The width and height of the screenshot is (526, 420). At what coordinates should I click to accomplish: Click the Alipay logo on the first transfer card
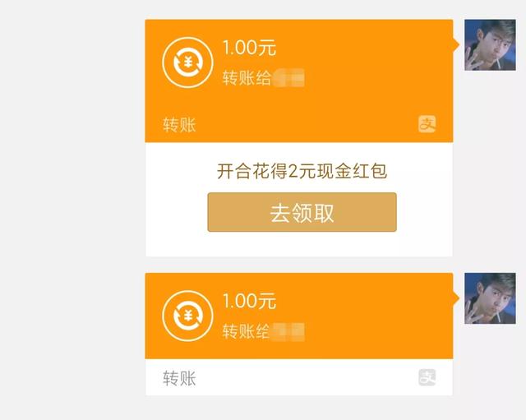[427, 124]
